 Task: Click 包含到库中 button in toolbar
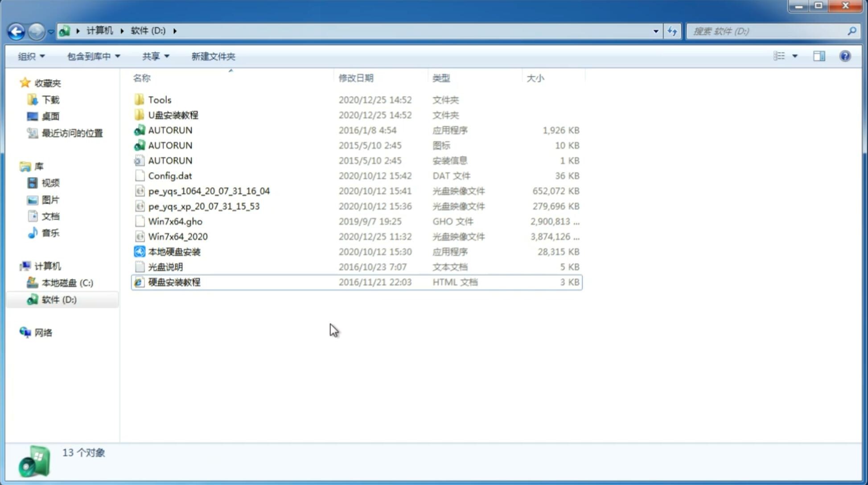[92, 56]
